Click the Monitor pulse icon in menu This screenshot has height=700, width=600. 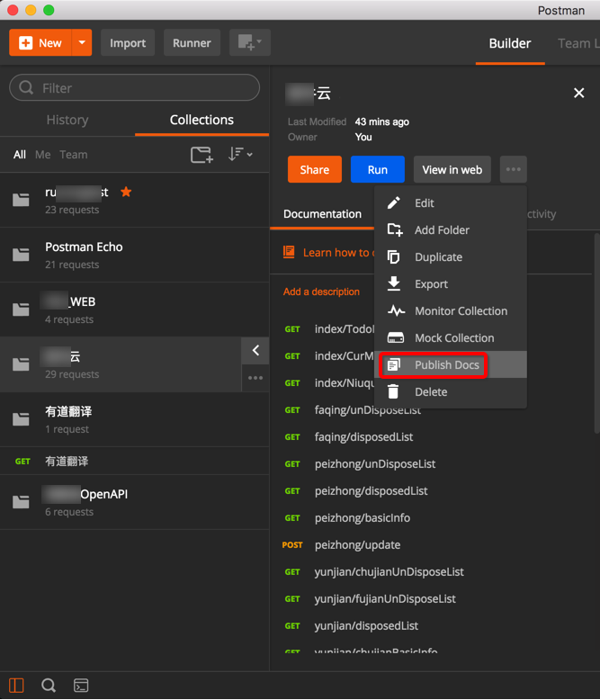[396, 310]
